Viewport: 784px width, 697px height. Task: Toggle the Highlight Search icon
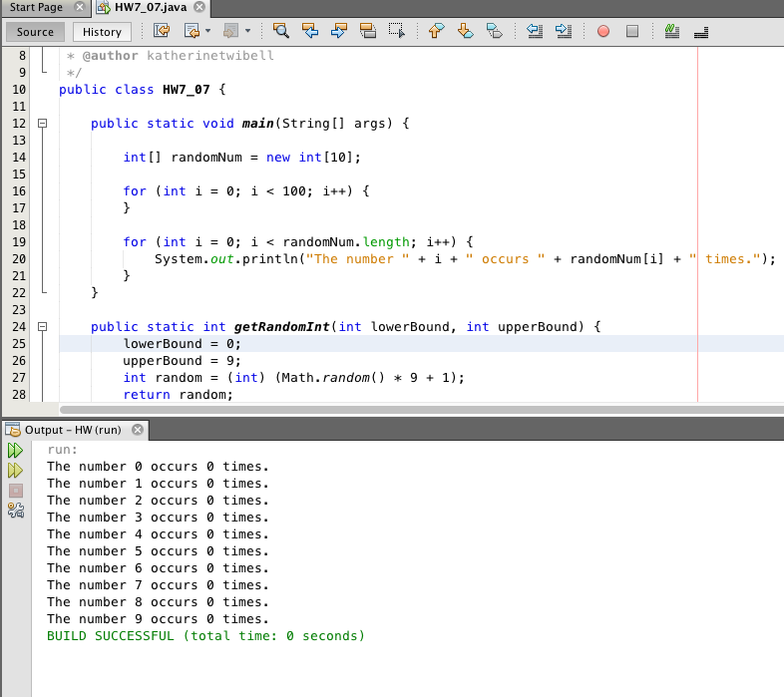(367, 31)
